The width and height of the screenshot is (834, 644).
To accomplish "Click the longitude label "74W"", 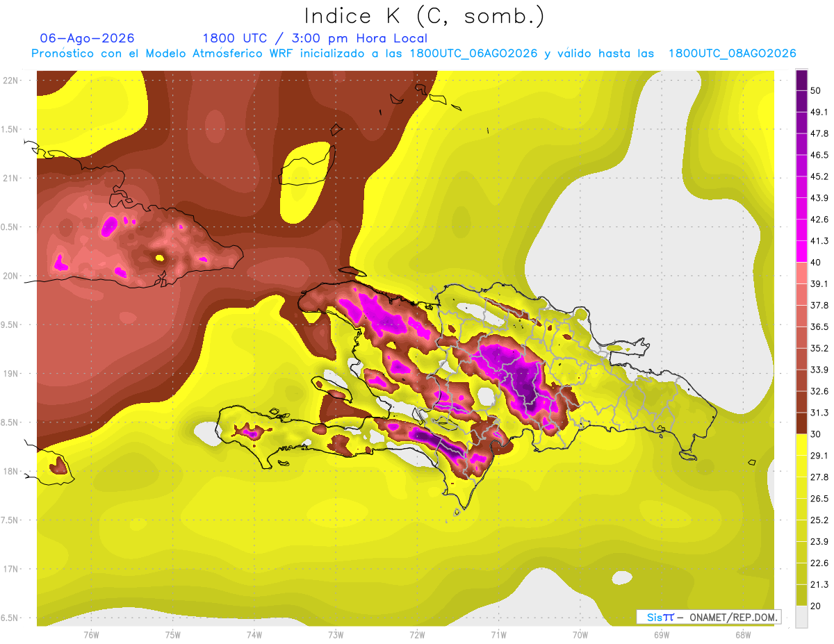I will tap(254, 635).
